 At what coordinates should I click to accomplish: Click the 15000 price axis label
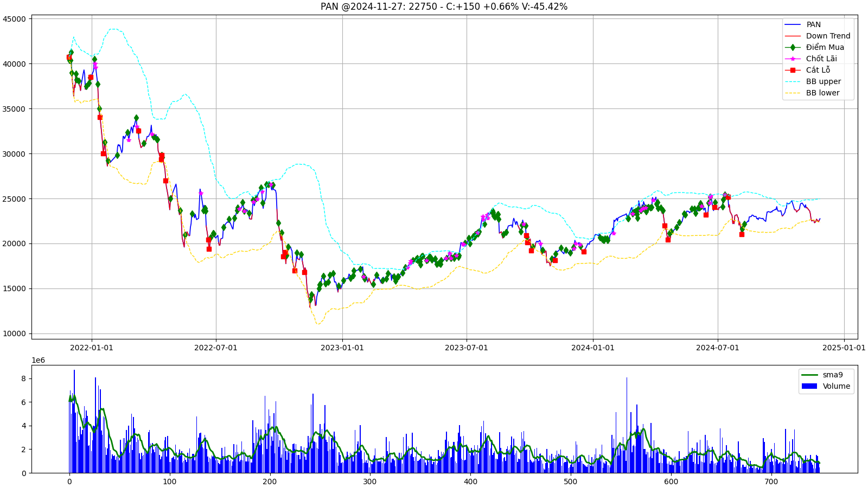tap(14, 289)
